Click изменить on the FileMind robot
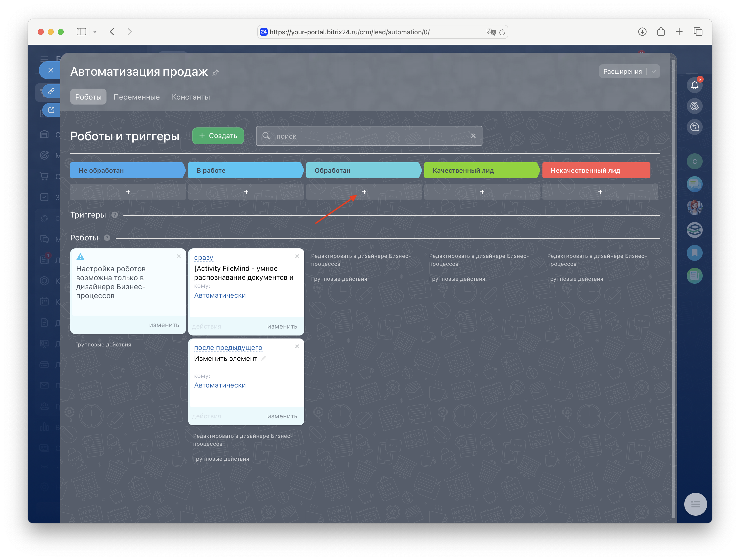The image size is (740, 560). (282, 327)
